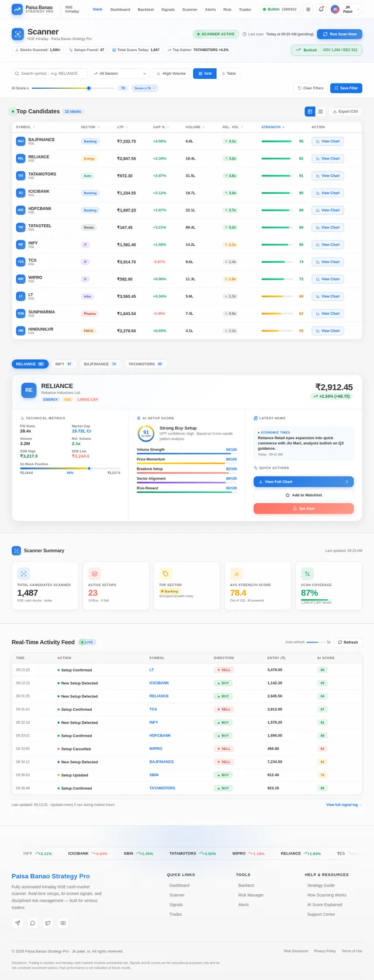Image resolution: width=374 pixels, height=980 pixels.
Task: Click the Clear Filters button
Action: coord(310,88)
